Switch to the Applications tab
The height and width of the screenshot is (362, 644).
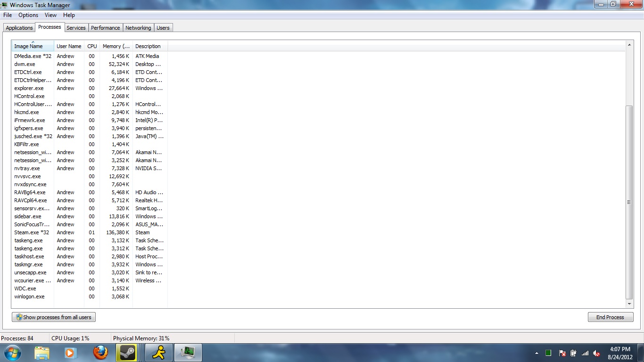pos(19,28)
